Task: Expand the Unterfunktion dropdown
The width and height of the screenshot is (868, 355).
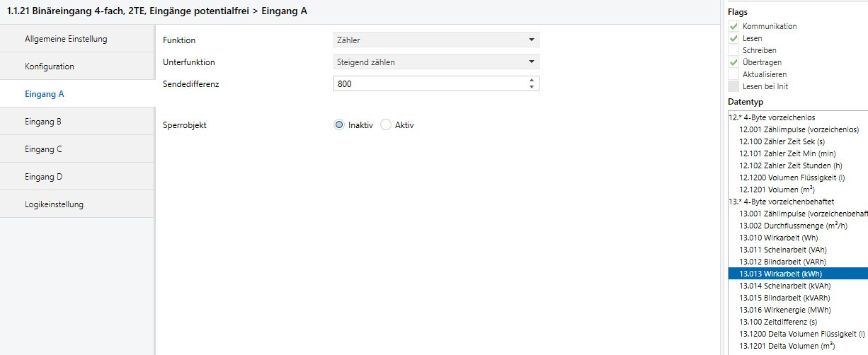Action: [435, 62]
